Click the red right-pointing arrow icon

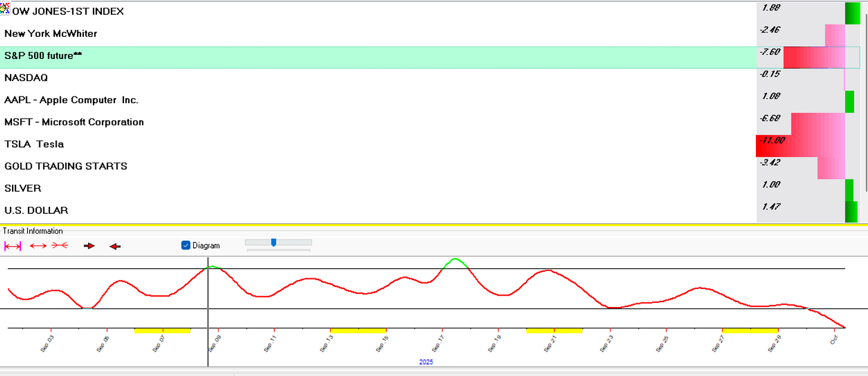coord(89,246)
